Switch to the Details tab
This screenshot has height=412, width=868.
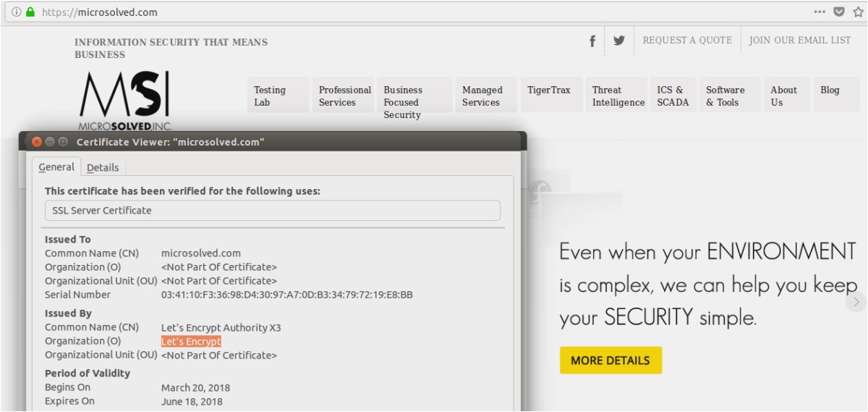tap(103, 167)
